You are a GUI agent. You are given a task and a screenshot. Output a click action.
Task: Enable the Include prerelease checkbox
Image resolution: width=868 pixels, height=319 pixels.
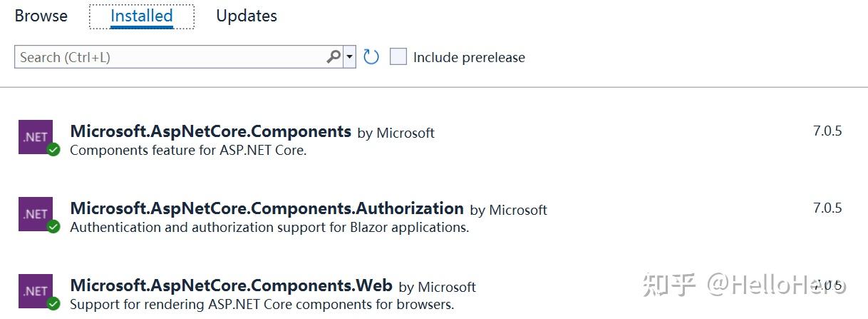[x=398, y=57]
